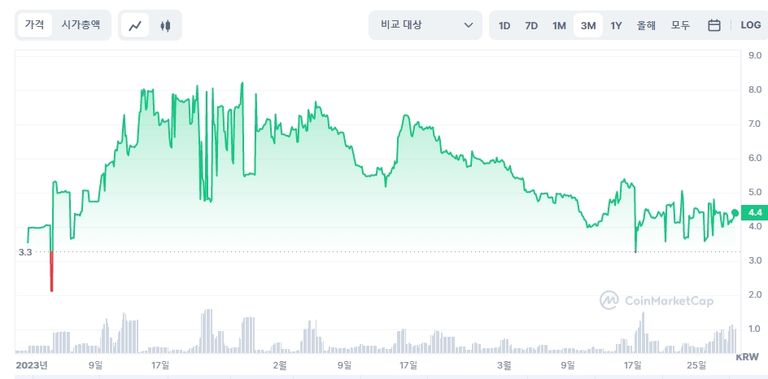Click the CoinMarketCap watermark logo

pos(656,300)
